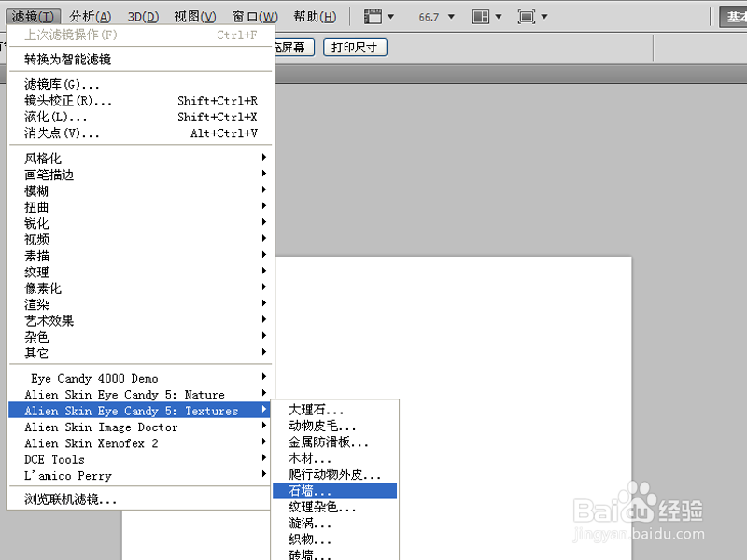Screen dimensions: 747x560
Task: Choose 纹理杂色... texture noise
Action: (x=335, y=507)
